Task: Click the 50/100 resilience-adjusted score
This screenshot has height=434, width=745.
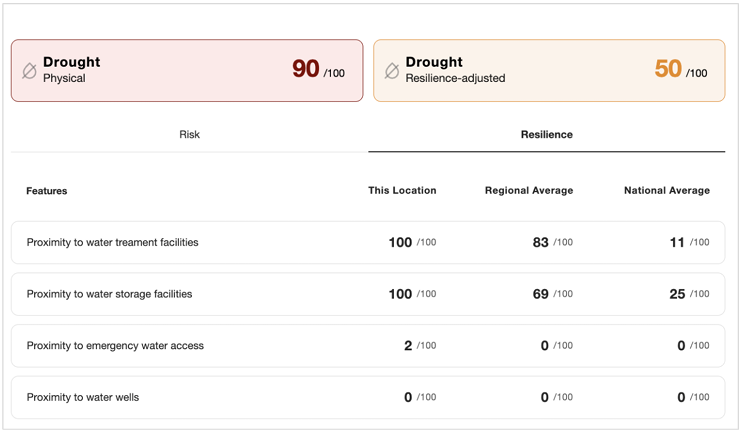Action: (680, 70)
